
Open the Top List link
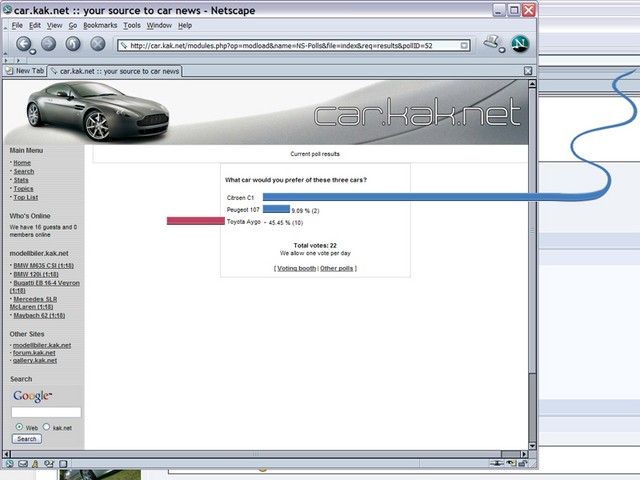click(x=26, y=197)
